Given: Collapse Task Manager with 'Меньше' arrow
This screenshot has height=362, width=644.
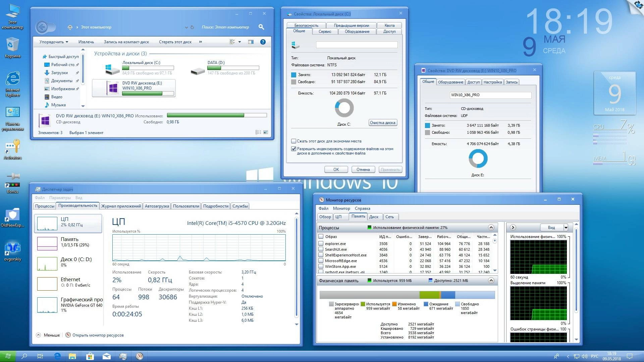Looking at the screenshot, I should pyautogui.click(x=38, y=335).
